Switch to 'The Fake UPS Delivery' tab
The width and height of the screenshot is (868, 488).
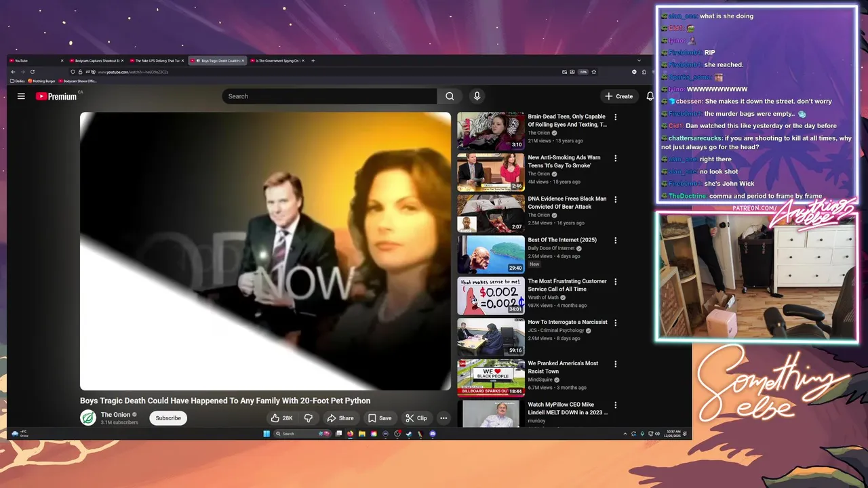(x=157, y=60)
